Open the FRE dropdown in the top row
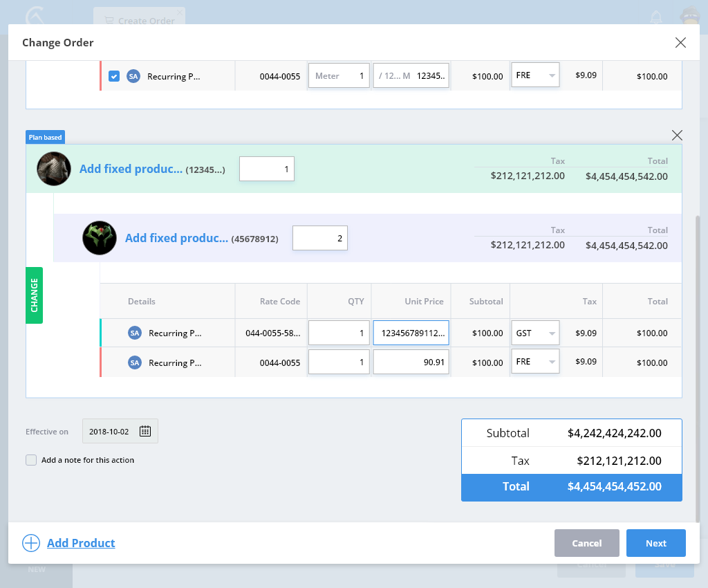This screenshot has width=708, height=588. 535,75
